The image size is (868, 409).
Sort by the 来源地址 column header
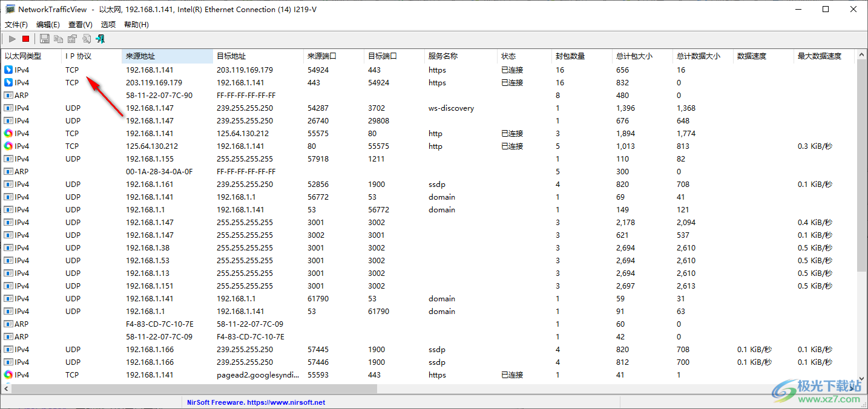tap(167, 56)
